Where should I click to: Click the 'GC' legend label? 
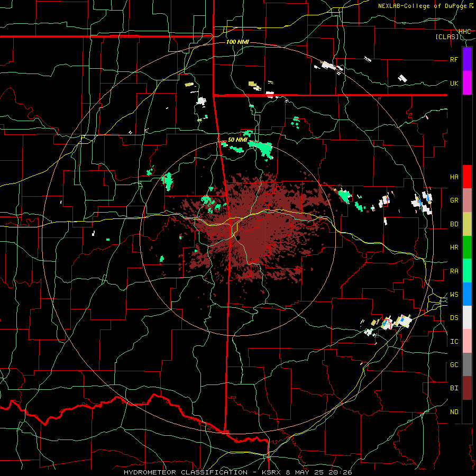[x=454, y=365]
